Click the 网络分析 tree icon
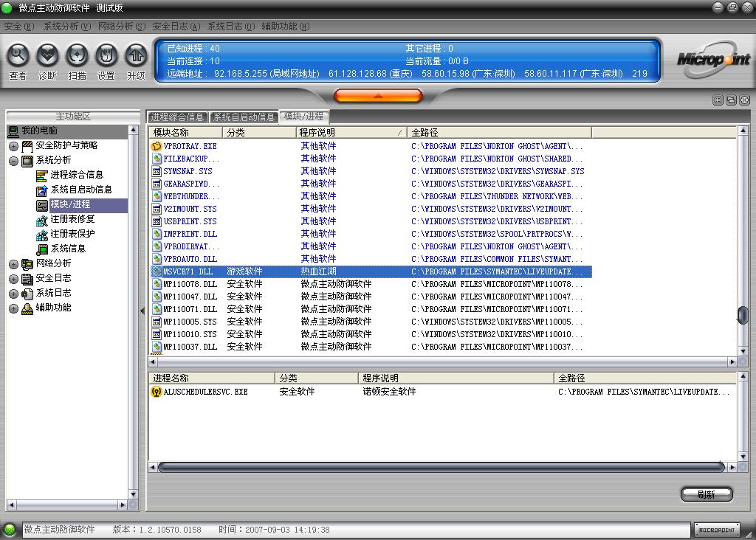Viewport: 756px width, 540px height. coord(27,264)
